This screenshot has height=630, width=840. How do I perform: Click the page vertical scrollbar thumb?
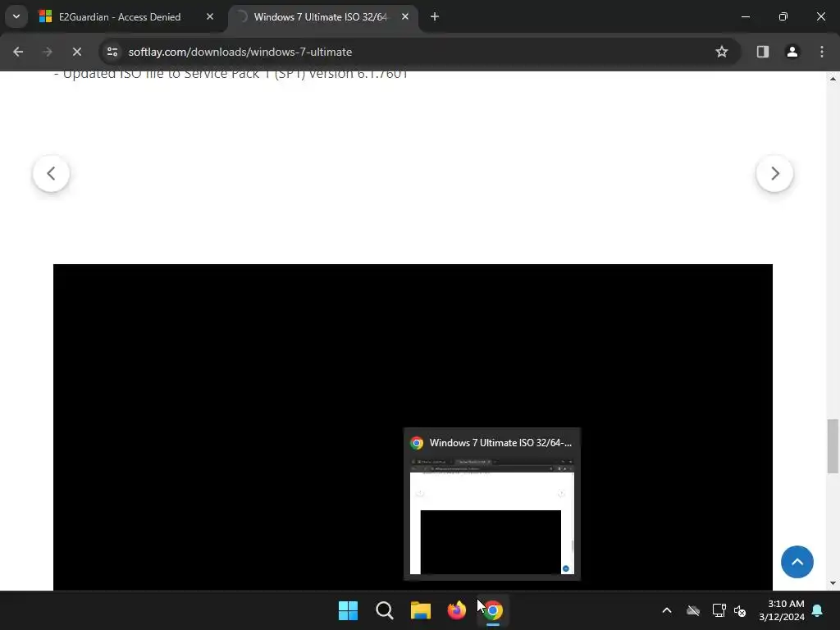(833, 446)
